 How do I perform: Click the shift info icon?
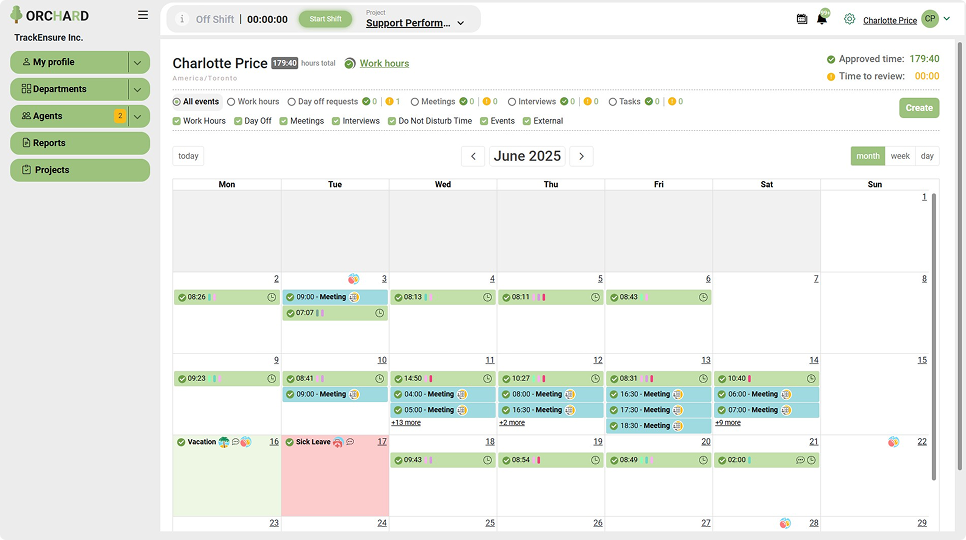coord(182,19)
